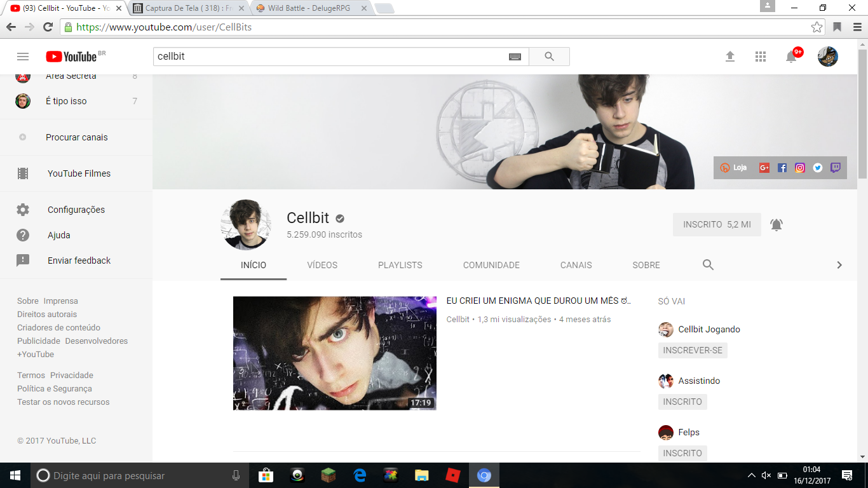Reload the page with the refresh icon
Image resolution: width=868 pixels, height=488 pixels.
[48, 27]
